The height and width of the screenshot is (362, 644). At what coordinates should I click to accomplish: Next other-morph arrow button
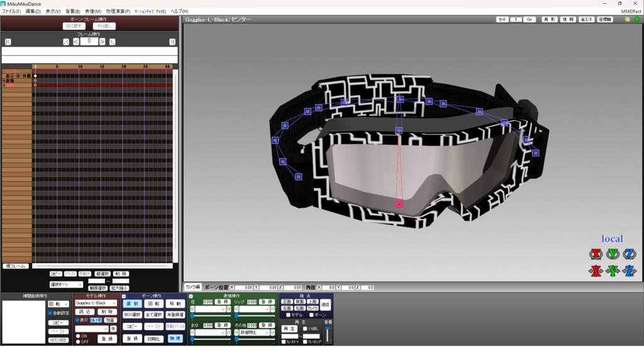pyautogui.click(x=272, y=332)
